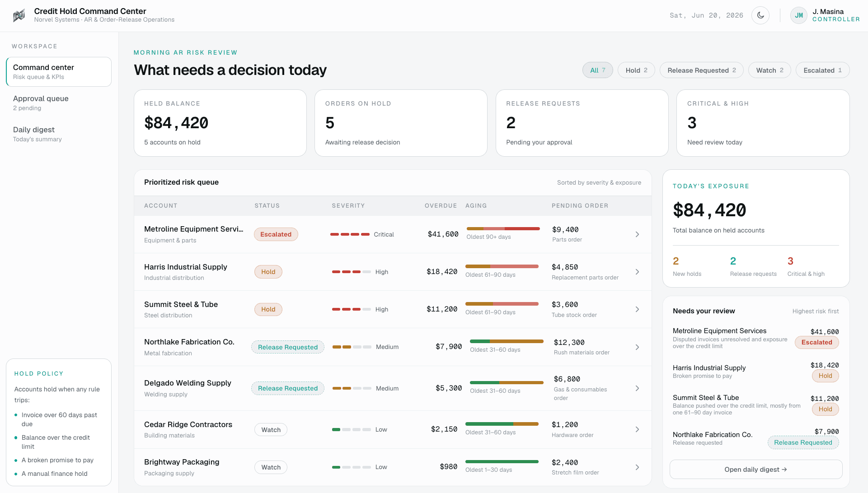868x493 pixels.
Task: Open the Critical & High KPI card
Action: [763, 123]
